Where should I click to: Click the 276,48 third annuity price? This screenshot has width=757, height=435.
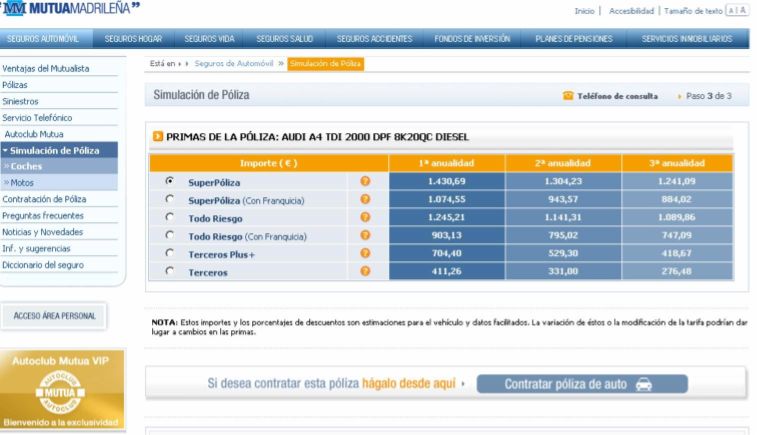point(676,271)
